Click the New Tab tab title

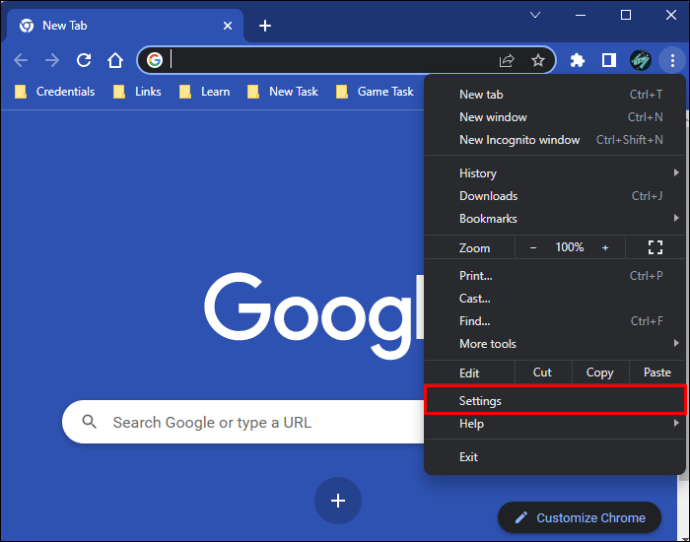click(65, 26)
